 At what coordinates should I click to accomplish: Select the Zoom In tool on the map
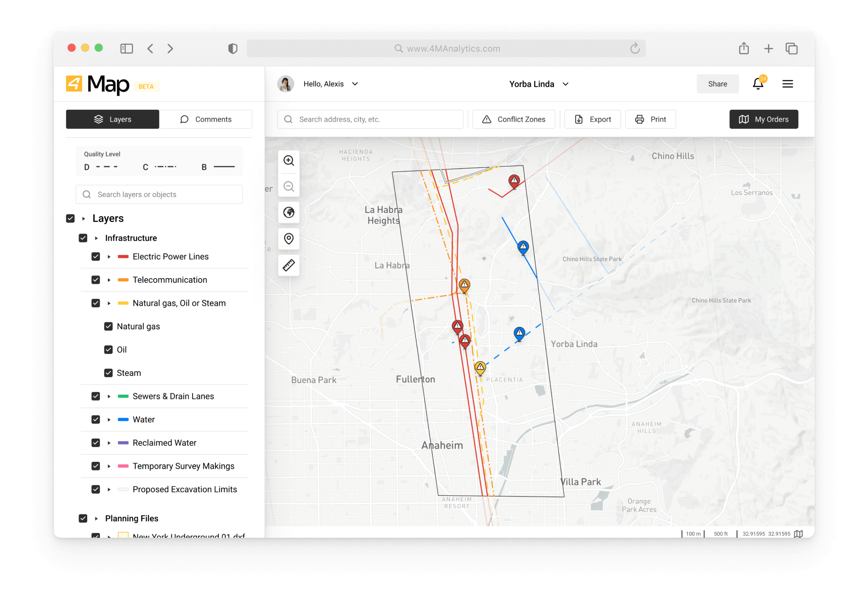coord(289,160)
